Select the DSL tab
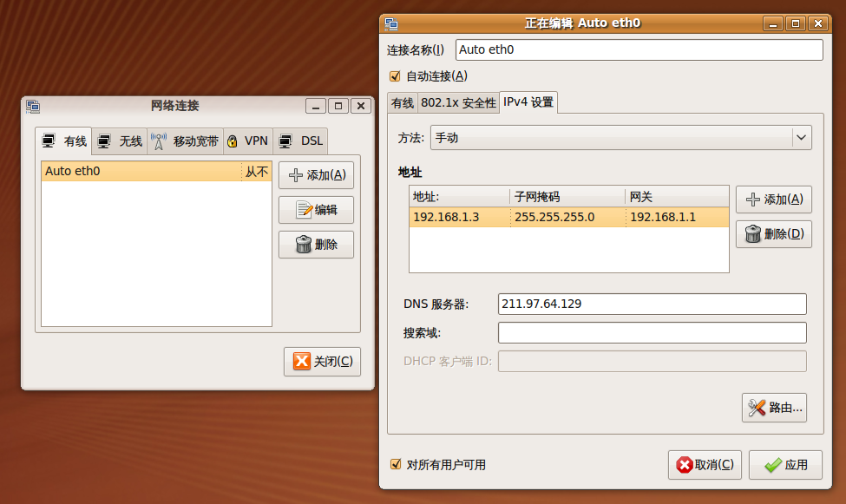The width and height of the screenshot is (846, 504). pos(300,141)
